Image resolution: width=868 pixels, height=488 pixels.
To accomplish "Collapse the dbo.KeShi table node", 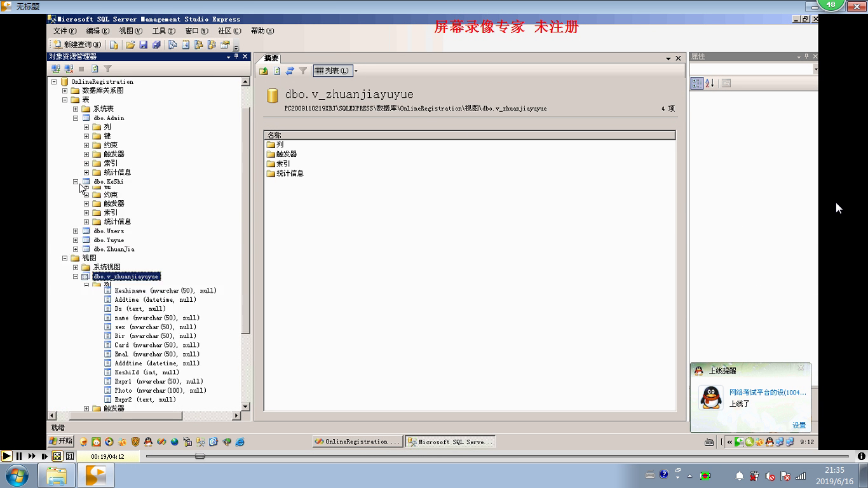I will point(76,182).
